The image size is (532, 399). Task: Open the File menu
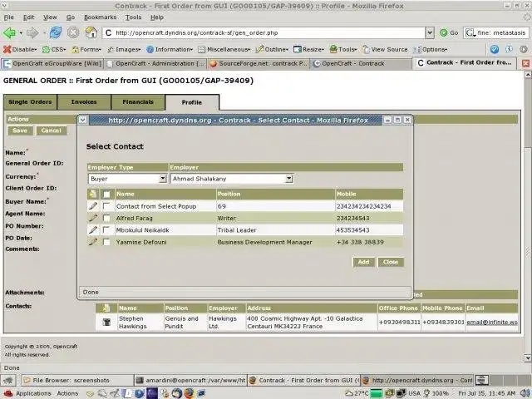[9, 17]
